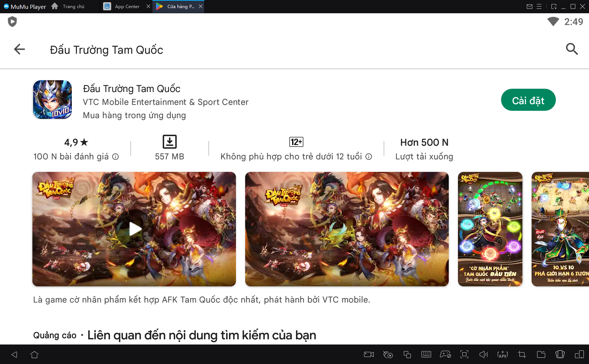Toggle fullscreen with the frame icon

(x=464, y=354)
